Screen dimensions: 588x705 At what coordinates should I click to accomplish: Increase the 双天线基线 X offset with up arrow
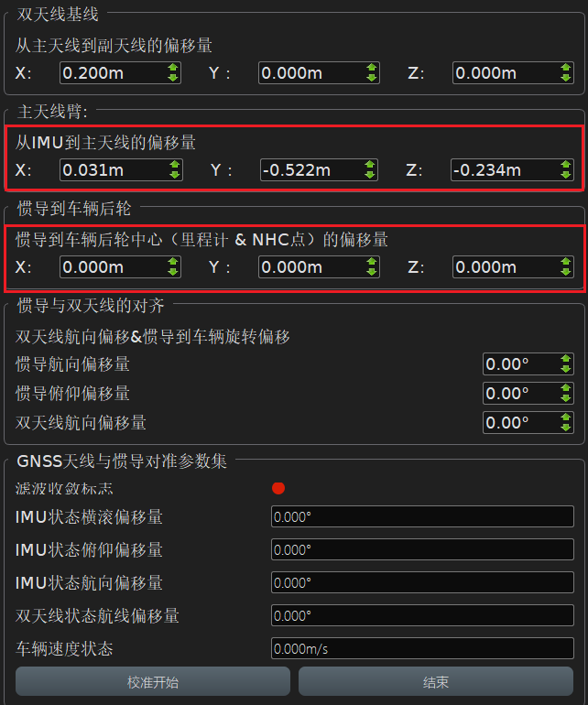click(173, 68)
